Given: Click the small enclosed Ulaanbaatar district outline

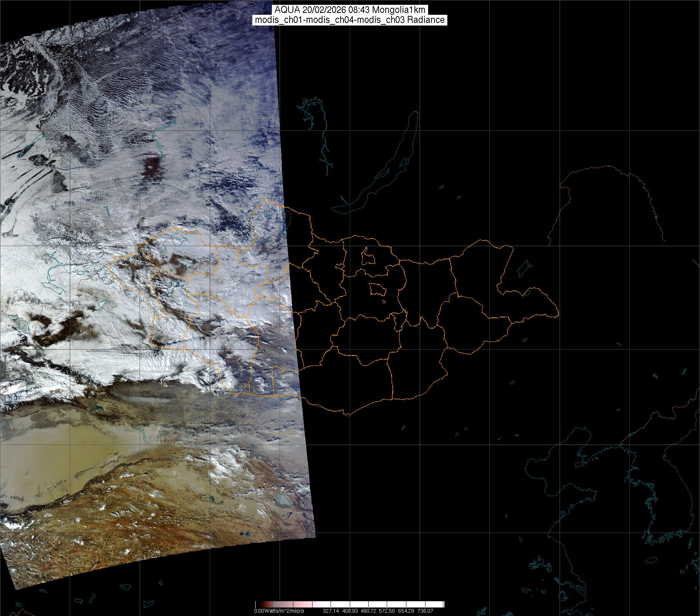Looking at the screenshot, I should click(x=378, y=289).
